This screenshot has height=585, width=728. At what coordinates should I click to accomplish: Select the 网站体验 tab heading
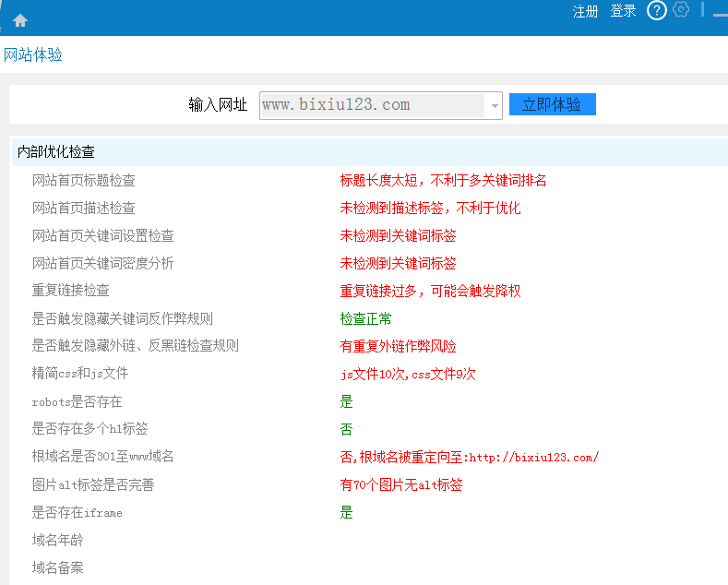pos(33,54)
